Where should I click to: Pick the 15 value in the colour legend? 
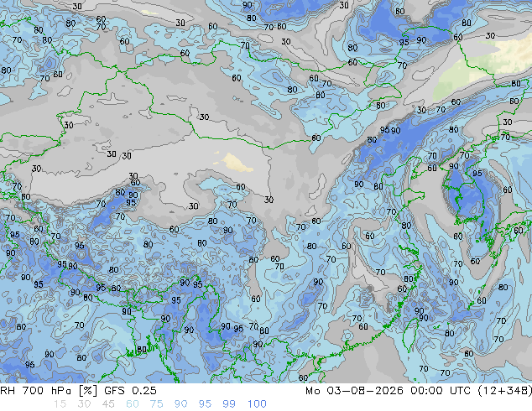tap(60, 404)
